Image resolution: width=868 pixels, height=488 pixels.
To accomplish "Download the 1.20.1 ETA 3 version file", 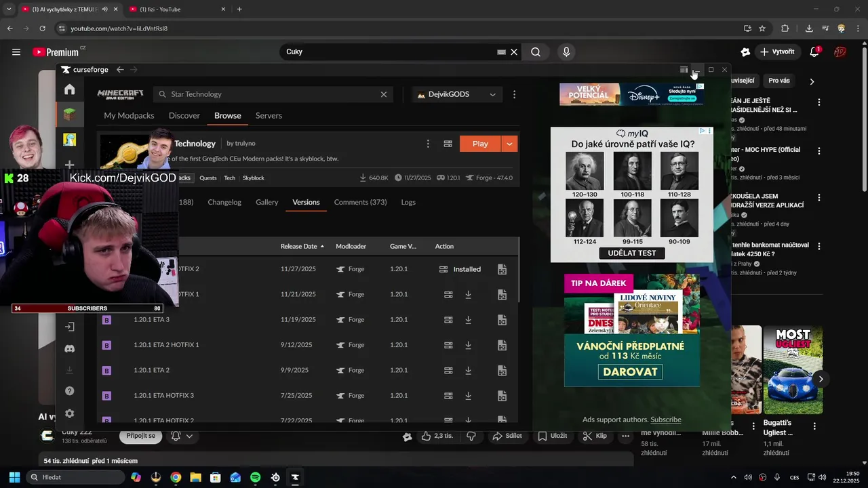I will (x=468, y=319).
